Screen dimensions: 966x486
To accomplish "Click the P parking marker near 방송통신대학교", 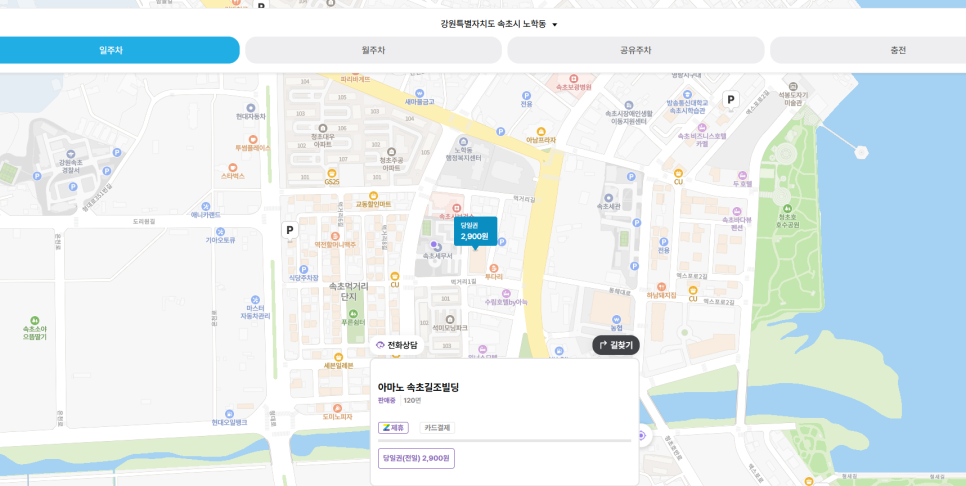I will (x=731, y=99).
